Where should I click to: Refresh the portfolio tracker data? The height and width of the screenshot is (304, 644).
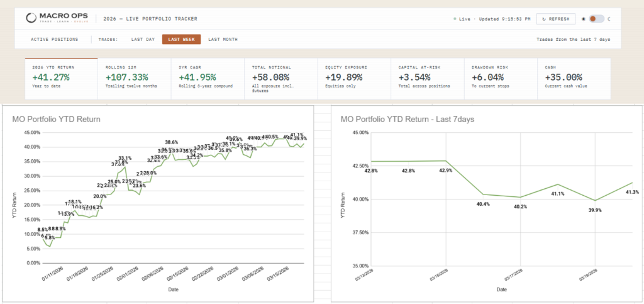(x=556, y=19)
